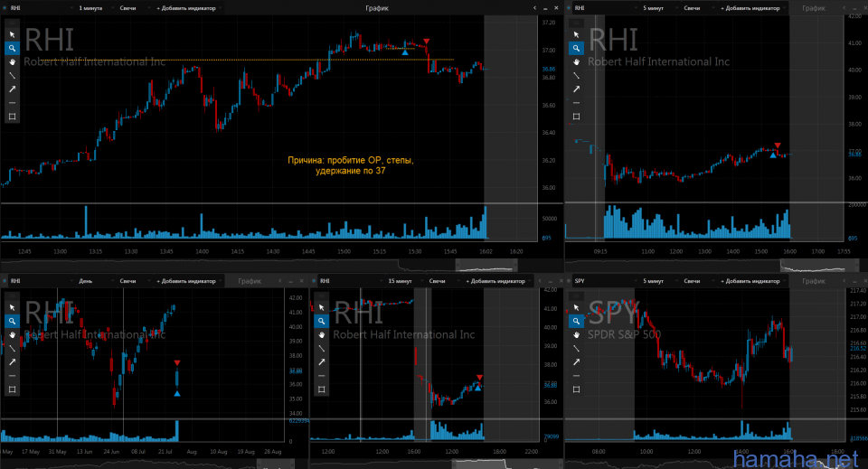This screenshot has width=868, height=469.
Task: Select rectangle tool in 1-minute RHI chart
Action: click(x=12, y=117)
